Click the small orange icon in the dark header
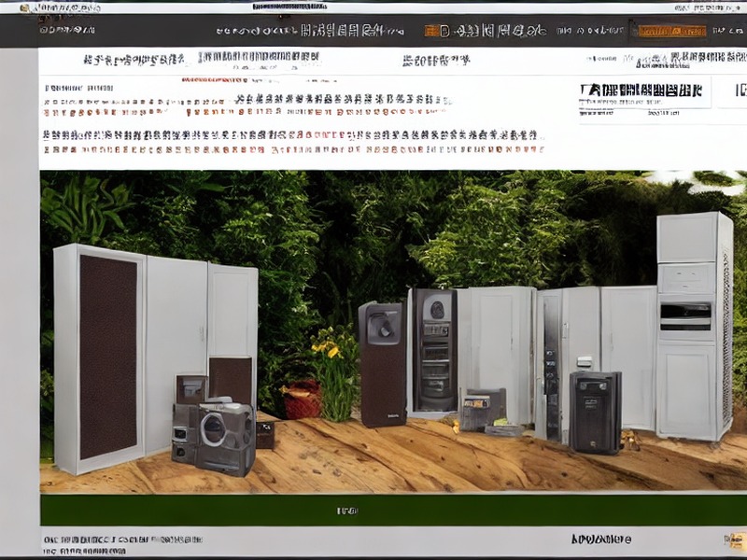The image size is (747, 560). (431, 31)
